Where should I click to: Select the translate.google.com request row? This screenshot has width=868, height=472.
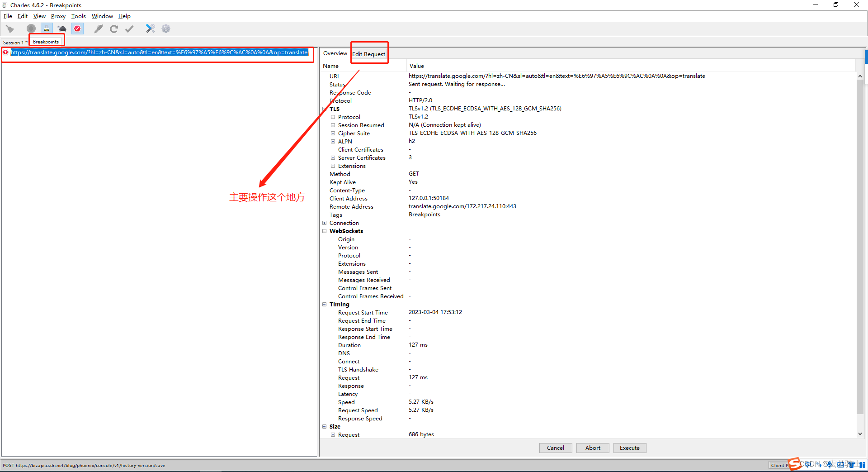[159, 52]
